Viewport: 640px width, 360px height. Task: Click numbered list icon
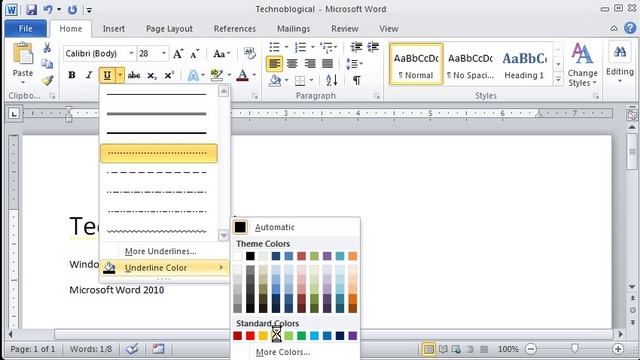[300, 47]
